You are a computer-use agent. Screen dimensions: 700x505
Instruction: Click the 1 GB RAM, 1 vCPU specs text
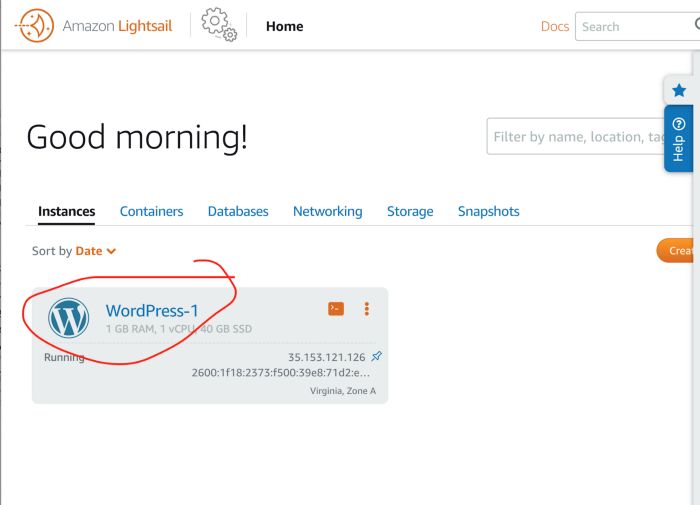[x=179, y=329]
